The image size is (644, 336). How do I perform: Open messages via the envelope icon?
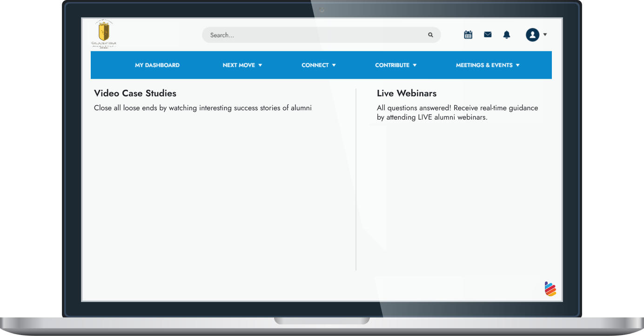488,34
